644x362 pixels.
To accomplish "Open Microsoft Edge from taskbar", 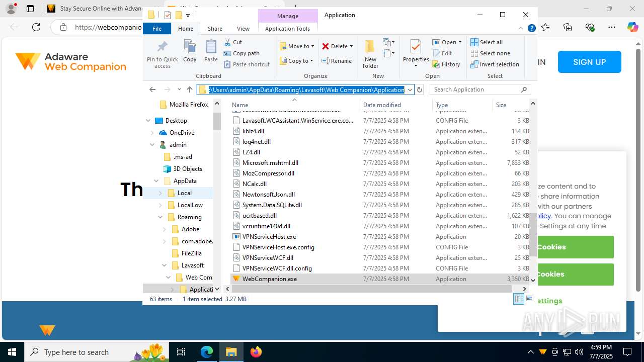I will tap(207, 352).
